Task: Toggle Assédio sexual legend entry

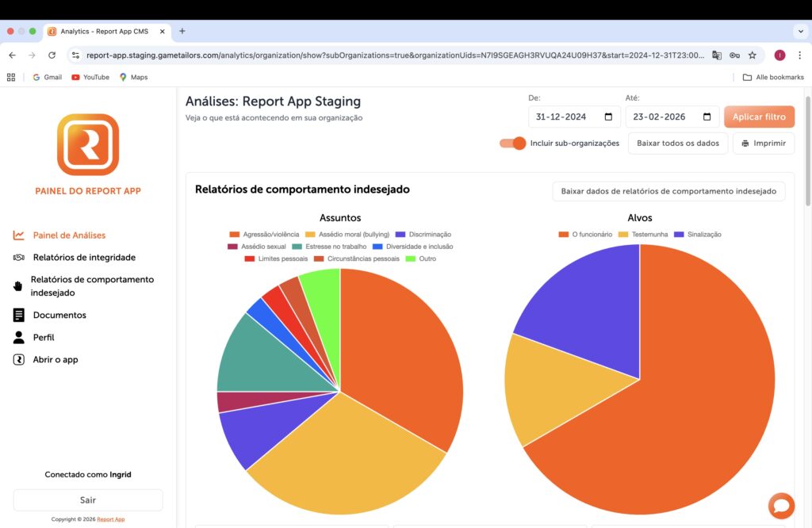Action: [x=257, y=247]
